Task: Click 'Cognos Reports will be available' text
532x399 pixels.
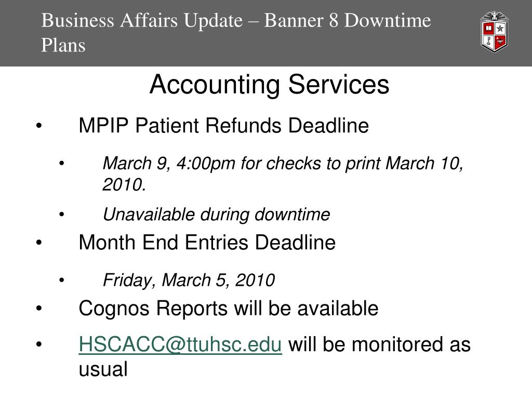Action: [229, 309]
